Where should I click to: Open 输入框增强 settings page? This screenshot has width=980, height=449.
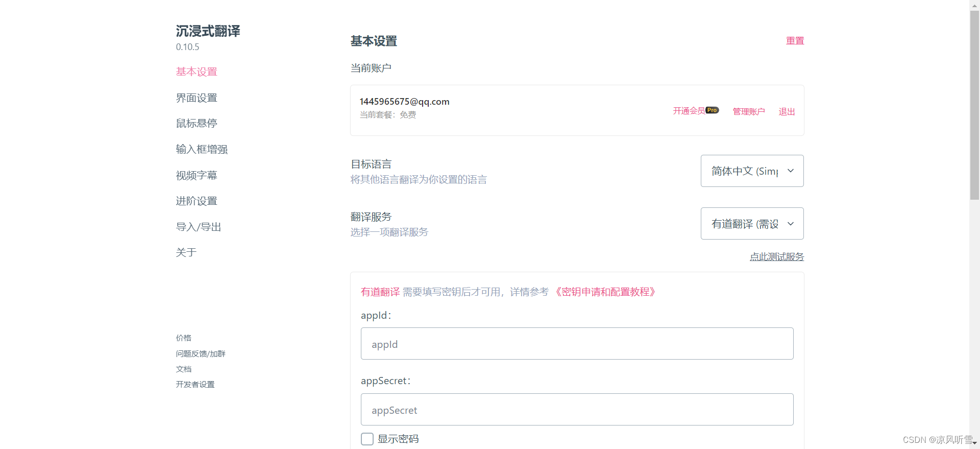pyautogui.click(x=202, y=150)
